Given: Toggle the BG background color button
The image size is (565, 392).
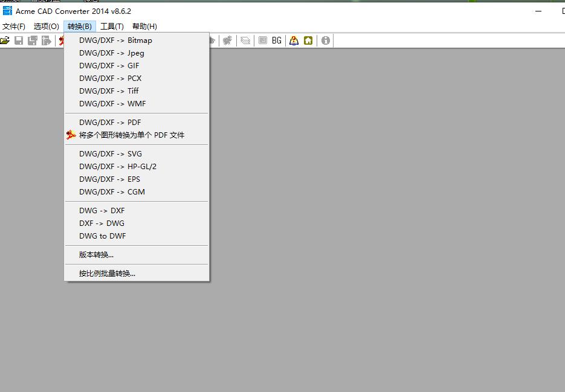Looking at the screenshot, I should 277,40.
